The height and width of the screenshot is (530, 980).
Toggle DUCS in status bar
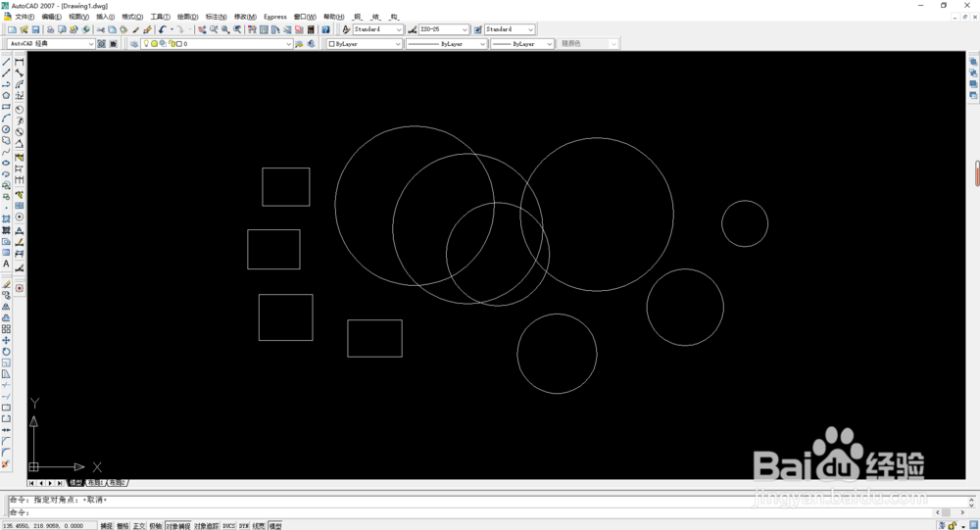coord(228,526)
